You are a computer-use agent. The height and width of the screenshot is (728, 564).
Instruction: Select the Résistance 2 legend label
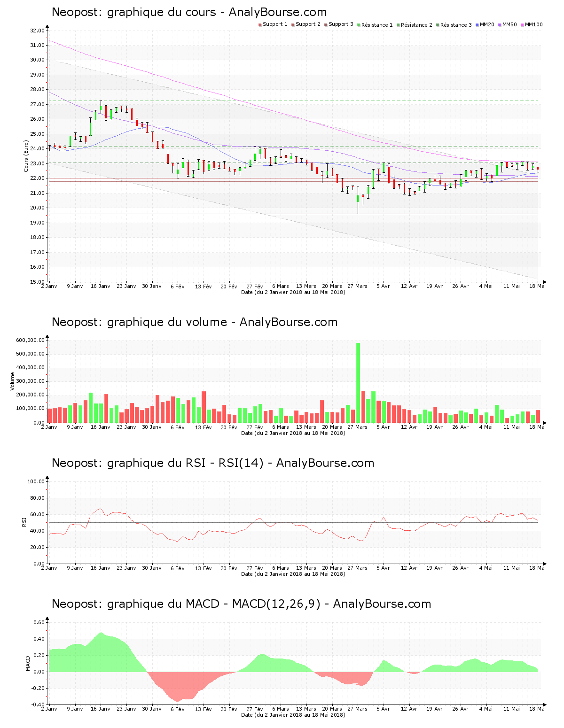coord(416,25)
